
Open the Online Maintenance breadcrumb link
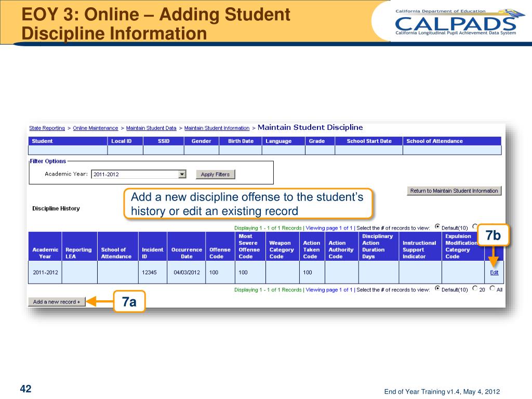[96, 128]
